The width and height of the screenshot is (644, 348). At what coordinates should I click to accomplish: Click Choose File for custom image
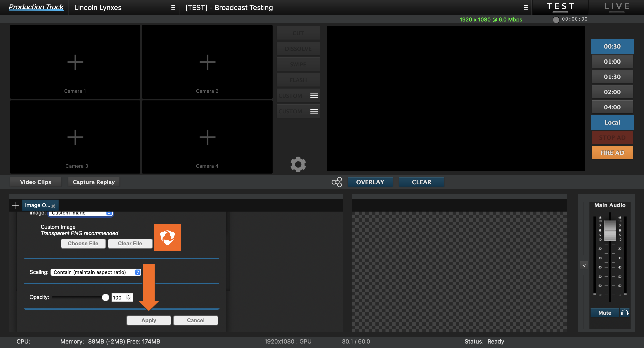point(83,243)
